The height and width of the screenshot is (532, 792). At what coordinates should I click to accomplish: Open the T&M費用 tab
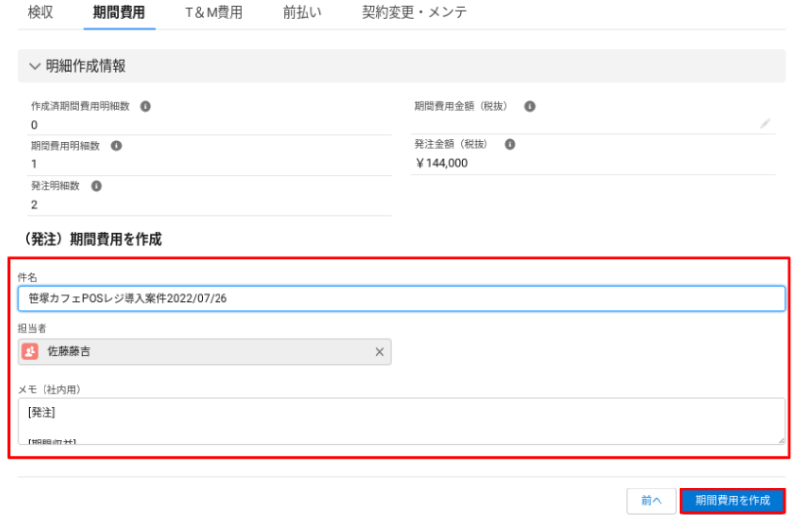click(x=213, y=13)
